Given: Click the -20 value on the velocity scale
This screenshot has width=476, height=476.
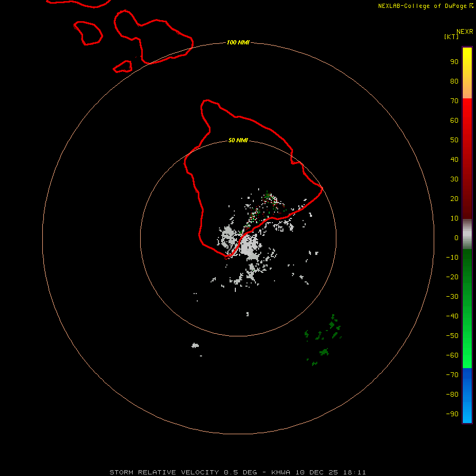Looking at the screenshot, I should [x=452, y=277].
